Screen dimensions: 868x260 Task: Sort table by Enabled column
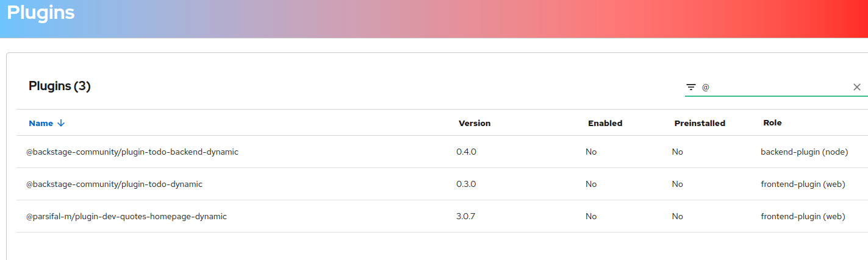(x=604, y=123)
